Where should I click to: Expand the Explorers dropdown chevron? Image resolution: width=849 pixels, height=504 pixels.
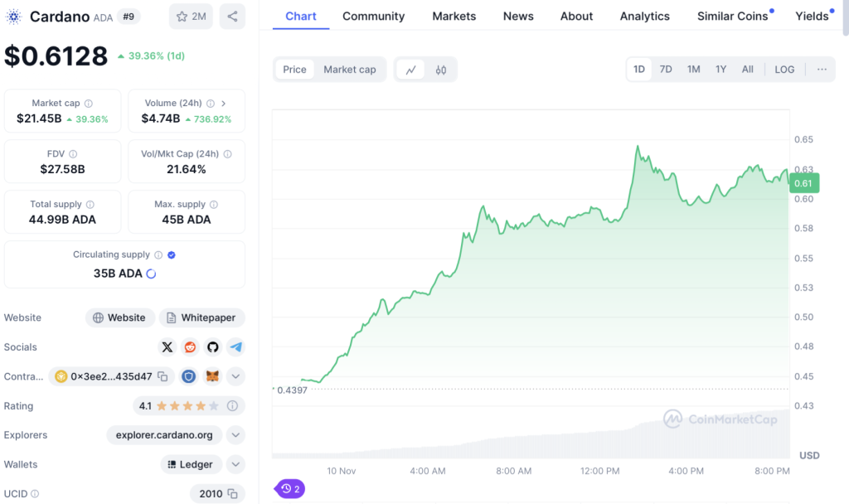click(236, 434)
